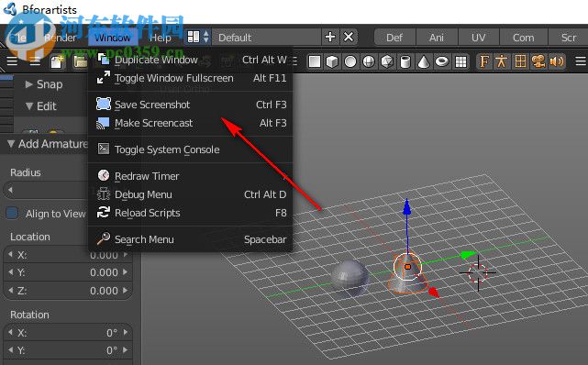588x365 pixels.
Task: Add a cone mesh primitive
Action: click(x=424, y=61)
